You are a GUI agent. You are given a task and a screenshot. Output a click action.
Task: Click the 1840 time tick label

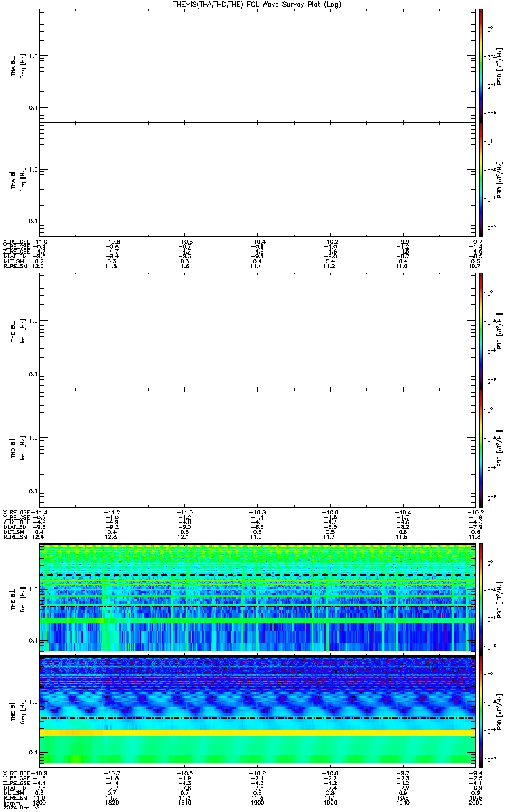(185, 802)
